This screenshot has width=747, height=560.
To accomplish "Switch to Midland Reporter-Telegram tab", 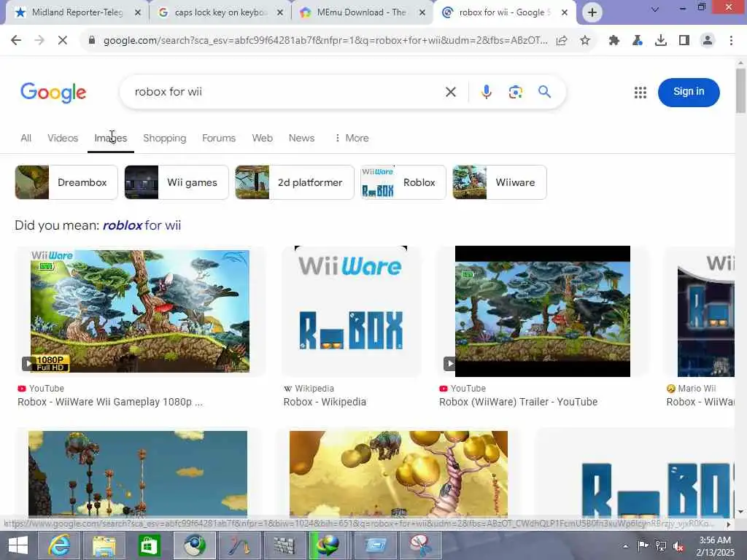I will point(77,12).
